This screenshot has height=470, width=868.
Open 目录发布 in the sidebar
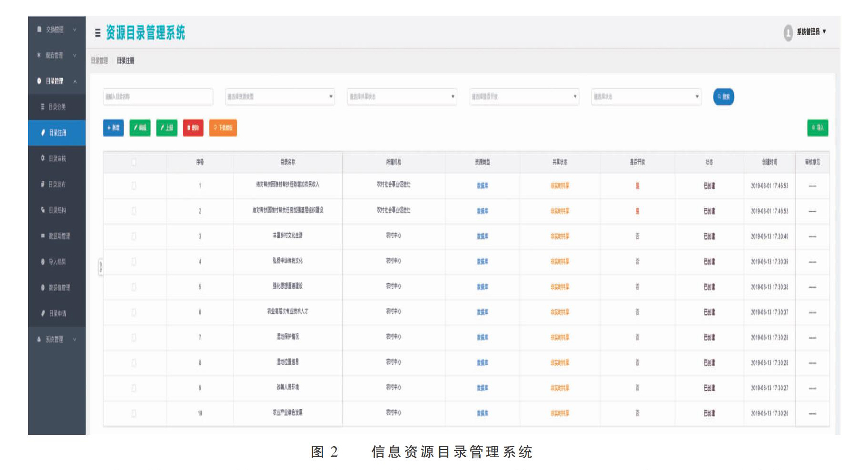pyautogui.click(x=57, y=184)
